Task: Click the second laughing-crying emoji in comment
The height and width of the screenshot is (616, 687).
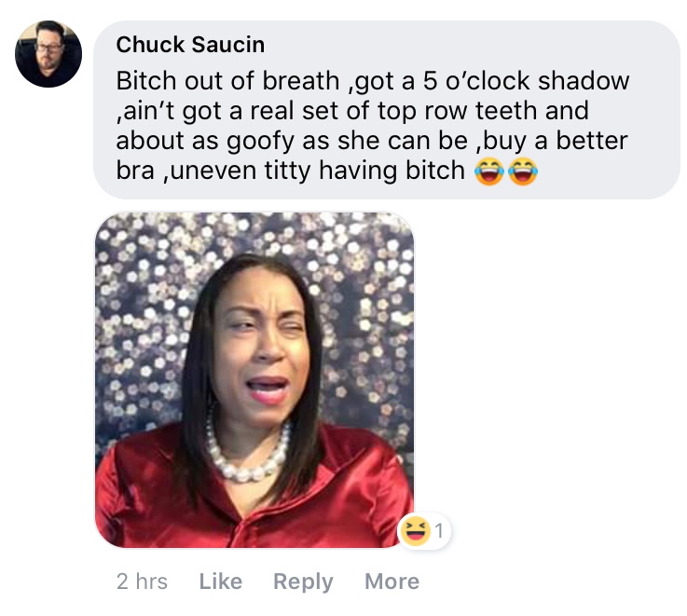Action: [523, 171]
